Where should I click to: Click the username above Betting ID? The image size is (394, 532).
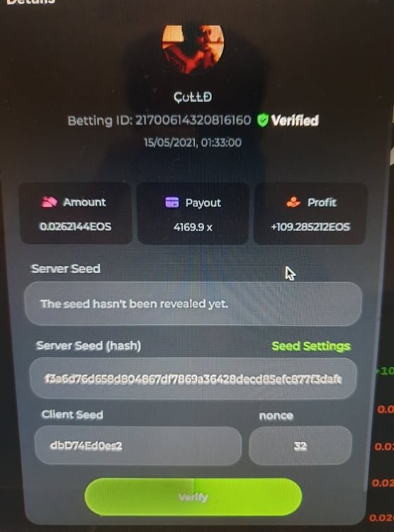[193, 97]
